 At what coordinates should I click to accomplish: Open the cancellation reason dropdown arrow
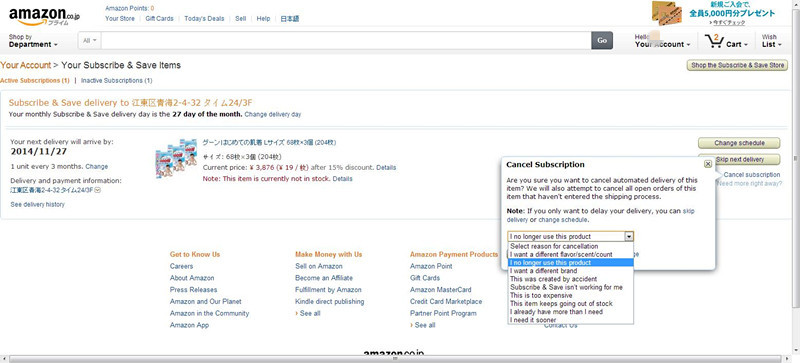click(629, 236)
